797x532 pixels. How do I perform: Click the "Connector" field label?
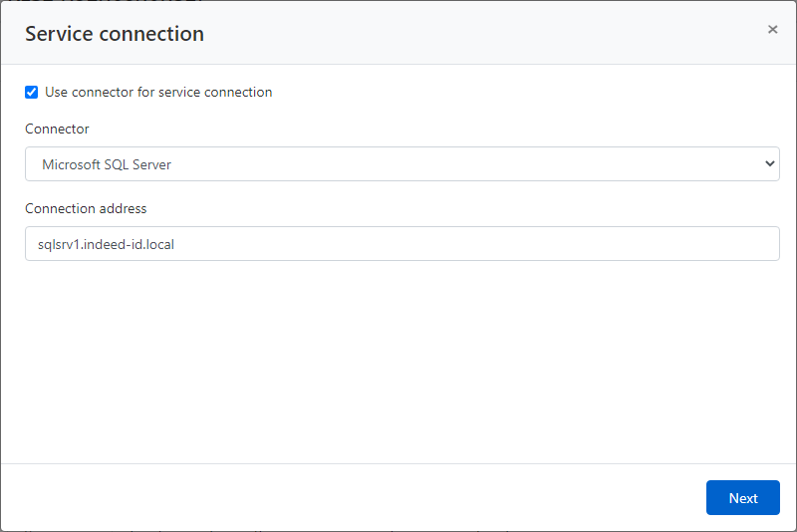pyautogui.click(x=57, y=130)
